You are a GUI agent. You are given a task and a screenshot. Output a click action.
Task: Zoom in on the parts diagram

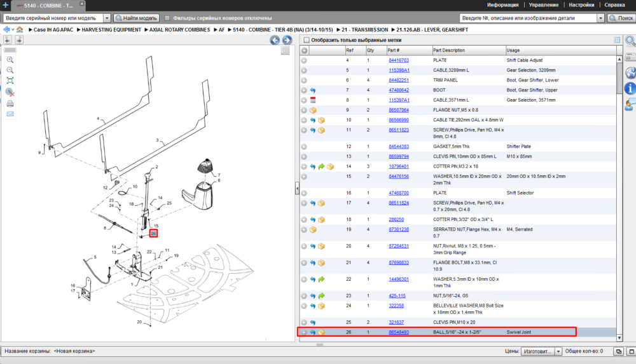point(10,60)
